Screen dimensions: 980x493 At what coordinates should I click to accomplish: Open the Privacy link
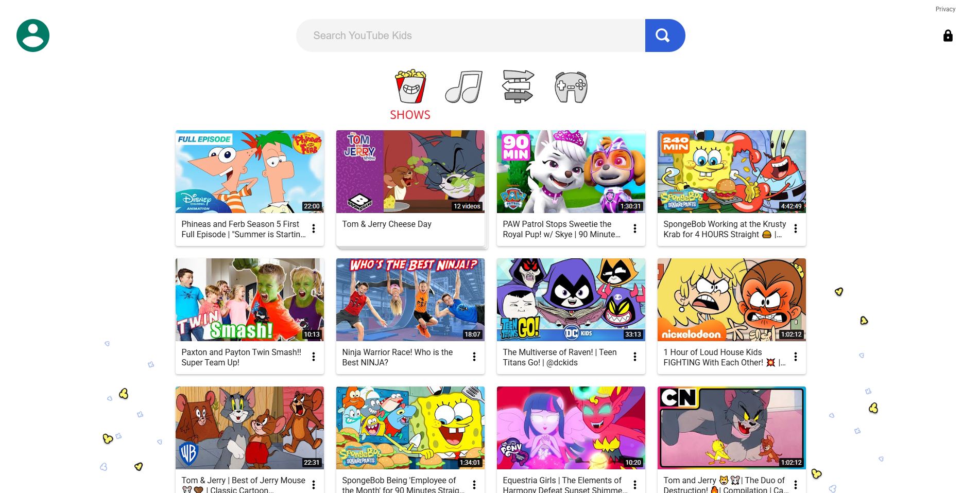[945, 9]
